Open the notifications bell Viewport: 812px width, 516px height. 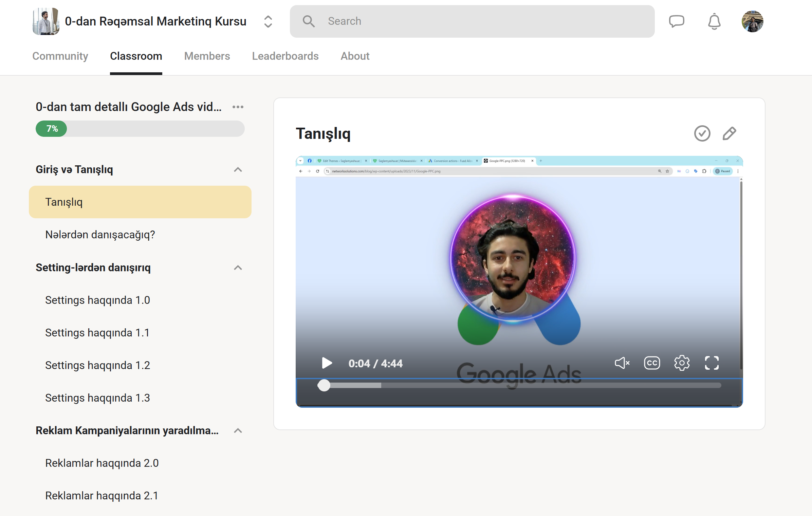pyautogui.click(x=714, y=21)
